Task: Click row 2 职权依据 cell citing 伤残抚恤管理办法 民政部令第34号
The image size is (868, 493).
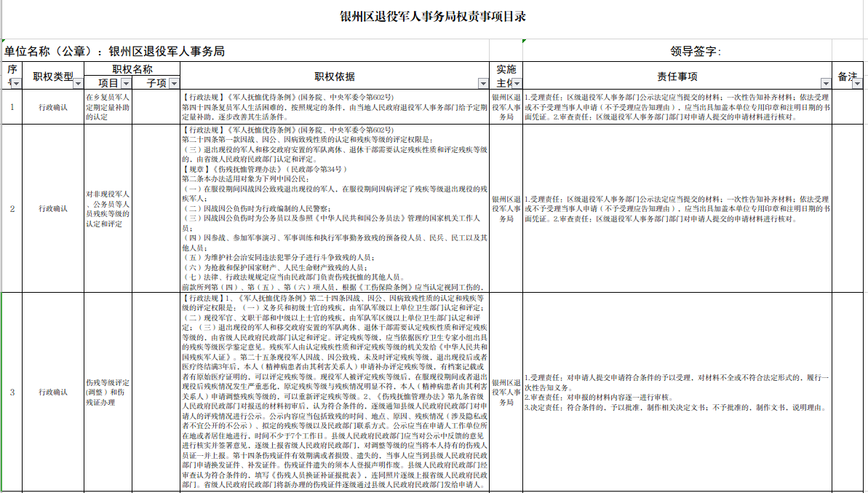Action: [x=335, y=209]
